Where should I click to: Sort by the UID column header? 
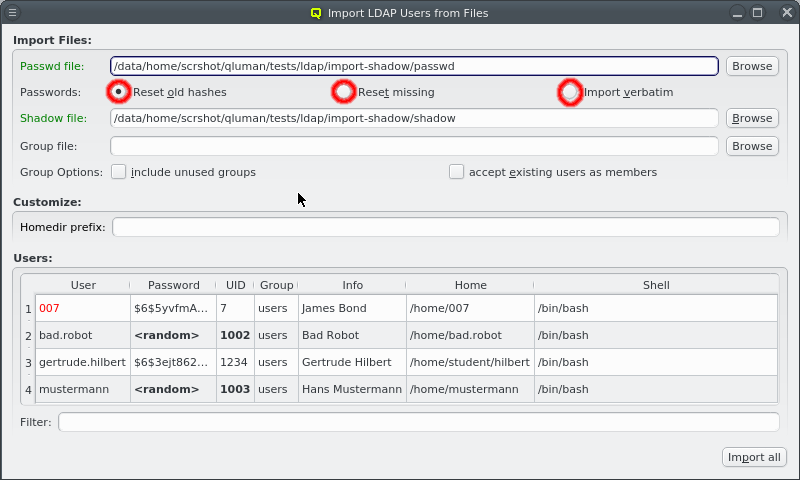(x=235, y=285)
